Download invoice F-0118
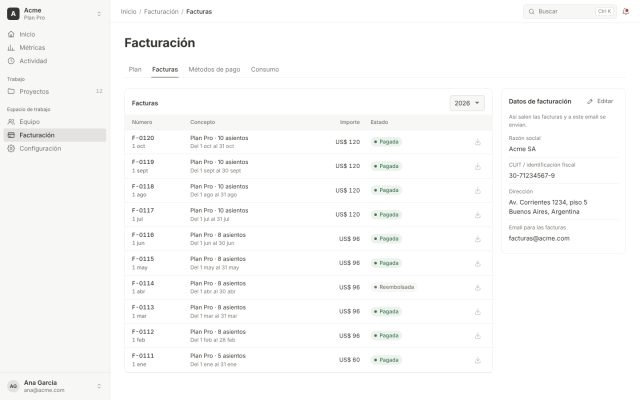The width and height of the screenshot is (640, 400). (478, 191)
